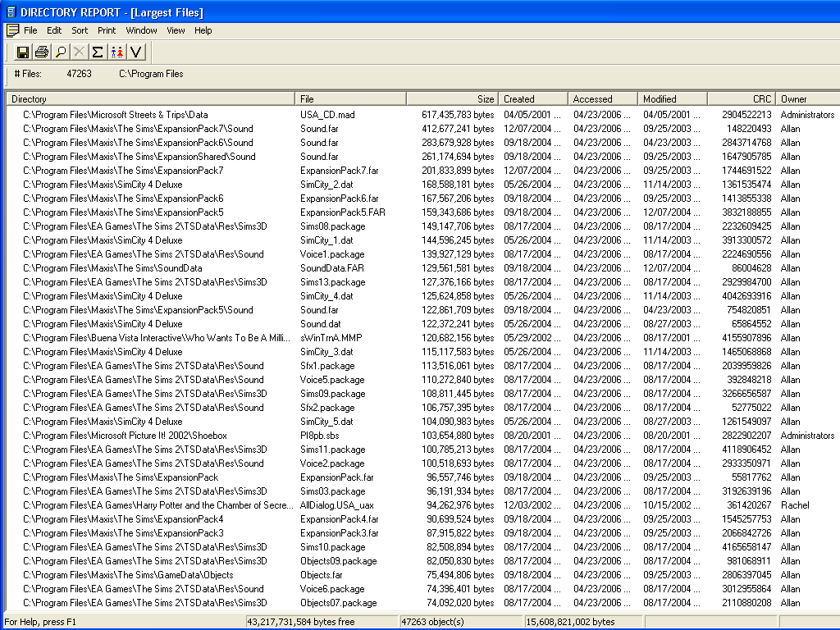Viewport: 840px width, 630px height.
Task: Open Find using the magnifying glass icon
Action: pos(61,52)
